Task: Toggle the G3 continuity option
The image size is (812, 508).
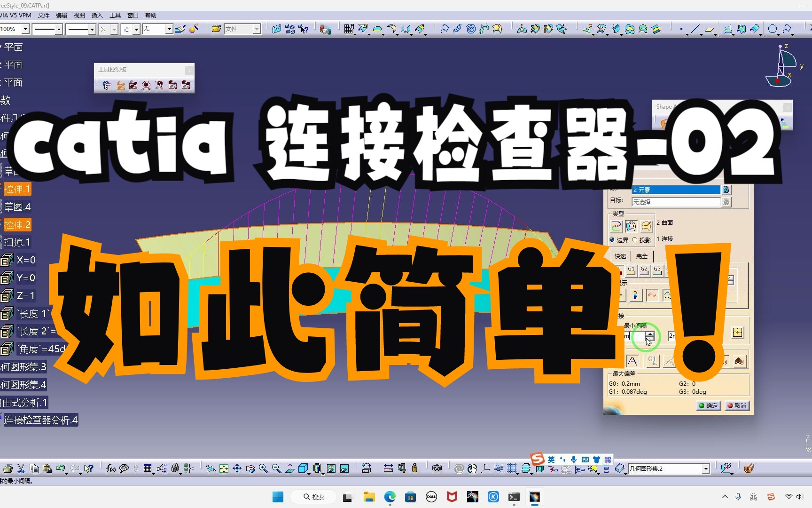Action: 657,270
